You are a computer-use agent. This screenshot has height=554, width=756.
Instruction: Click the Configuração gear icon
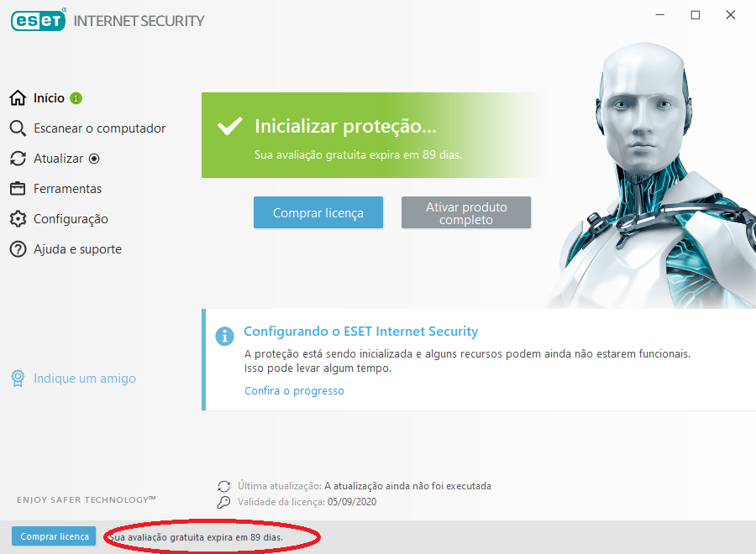(x=18, y=219)
